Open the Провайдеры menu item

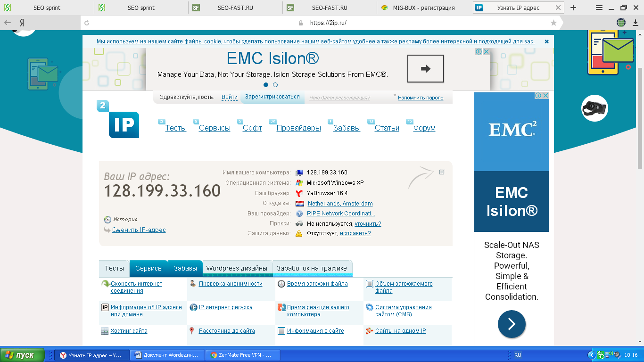(x=298, y=128)
